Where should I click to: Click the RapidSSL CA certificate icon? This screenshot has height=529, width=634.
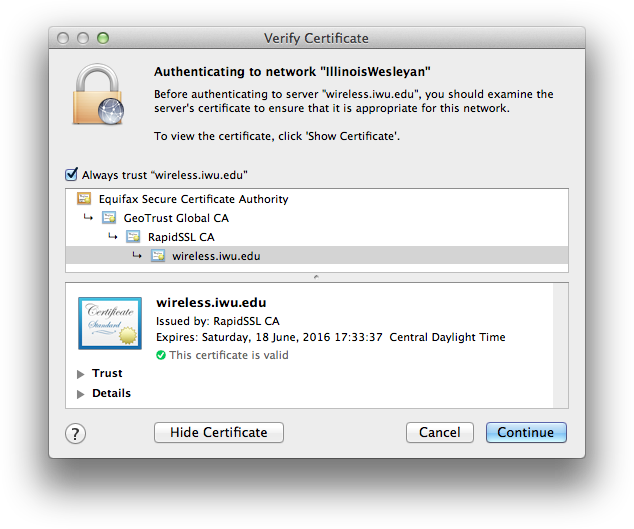click(133, 237)
